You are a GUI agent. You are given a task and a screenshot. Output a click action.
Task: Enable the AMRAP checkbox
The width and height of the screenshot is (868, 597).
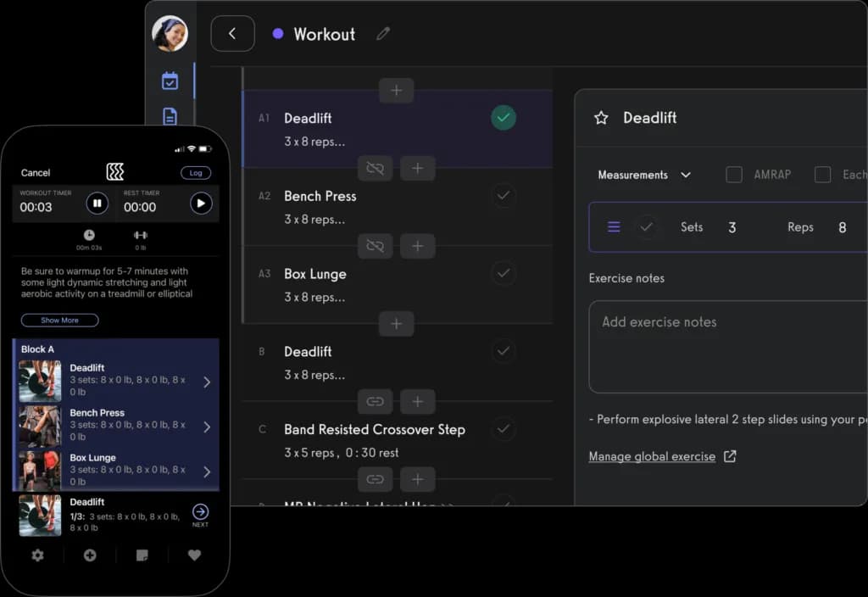(x=734, y=175)
